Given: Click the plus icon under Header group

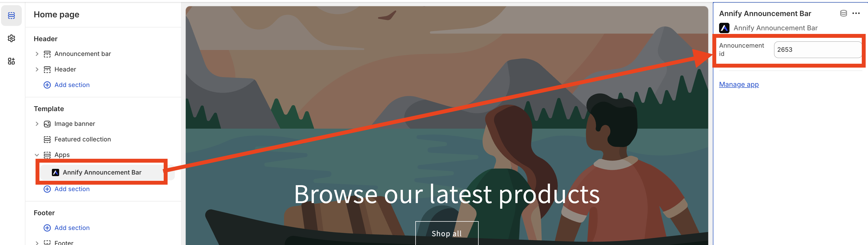Looking at the screenshot, I should [x=47, y=85].
